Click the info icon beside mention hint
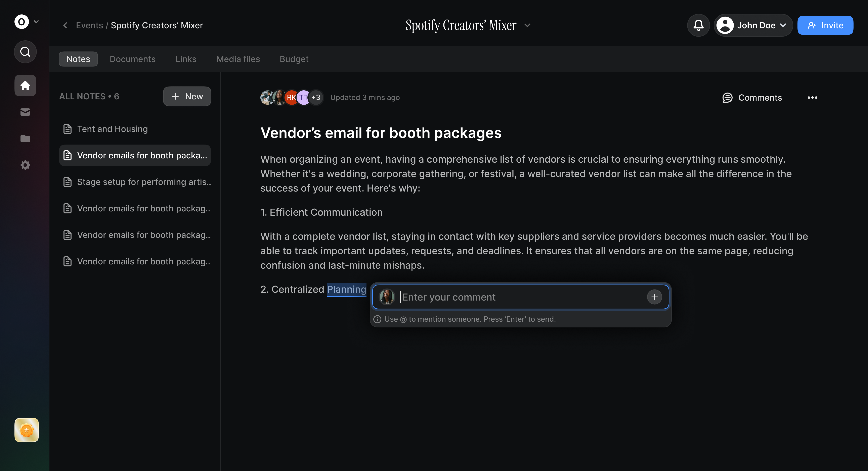868x471 pixels. coord(377,319)
